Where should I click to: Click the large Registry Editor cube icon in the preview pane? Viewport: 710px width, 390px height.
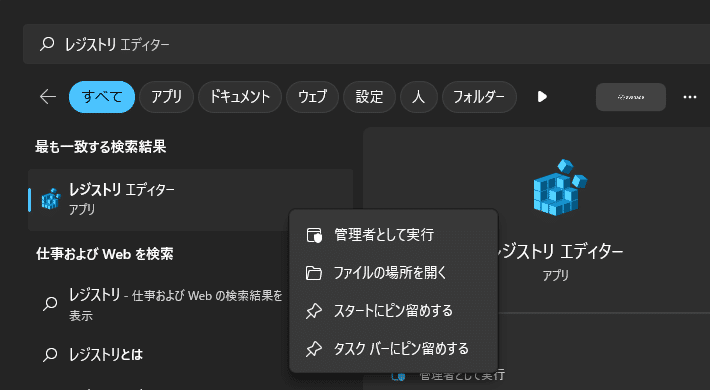(x=560, y=187)
